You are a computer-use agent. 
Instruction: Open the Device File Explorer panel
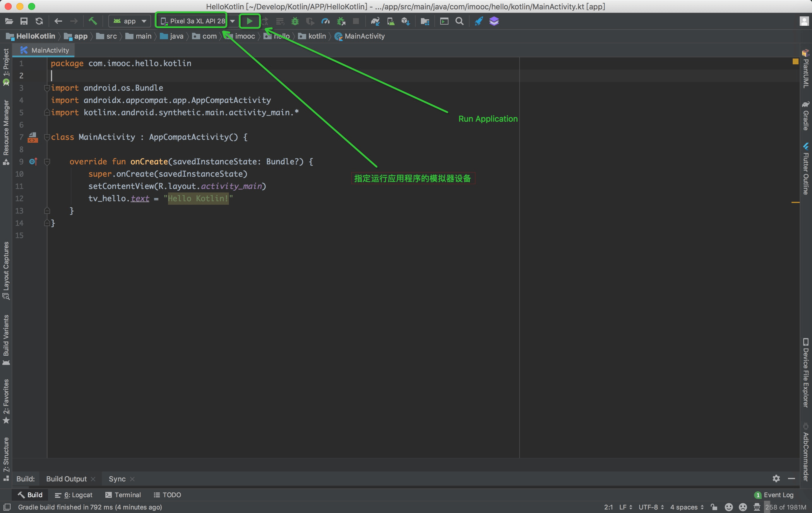[x=806, y=373]
